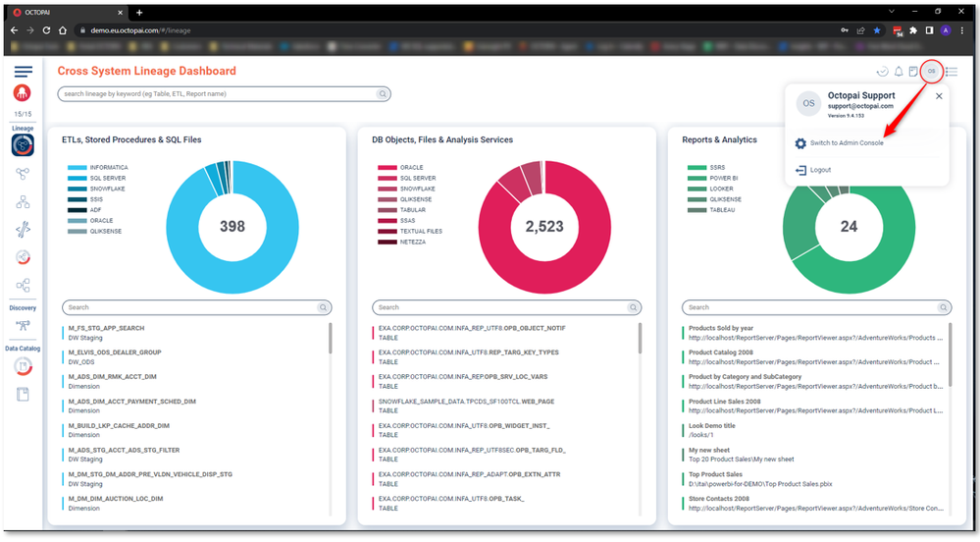The width and height of the screenshot is (980, 542).
Task: Click the browser home button
Action: tap(63, 30)
